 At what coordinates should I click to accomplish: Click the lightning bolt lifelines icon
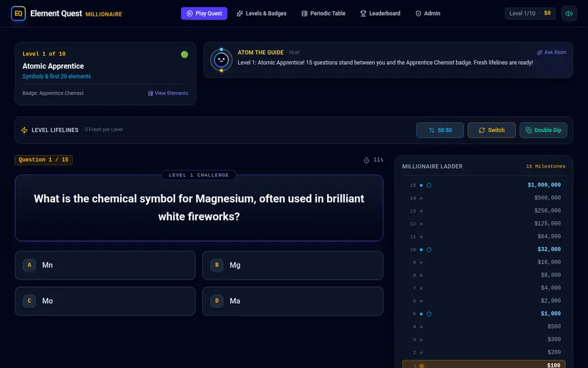click(x=24, y=130)
